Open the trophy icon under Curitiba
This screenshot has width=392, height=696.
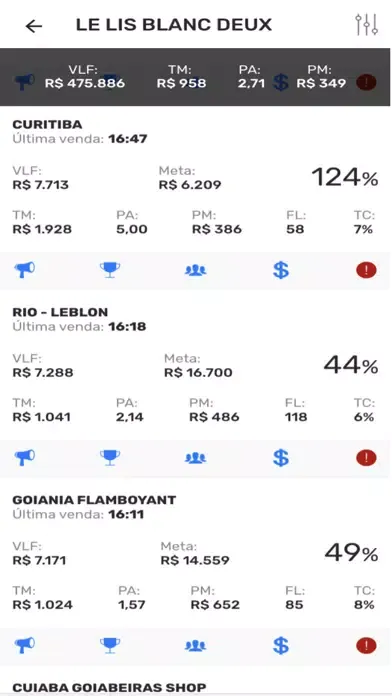pos(110,269)
